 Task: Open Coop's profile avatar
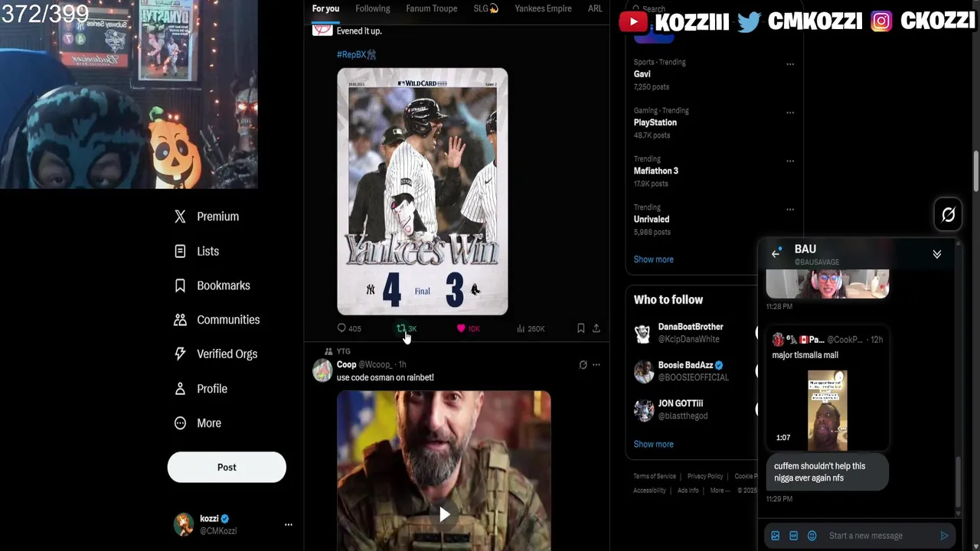coord(322,370)
